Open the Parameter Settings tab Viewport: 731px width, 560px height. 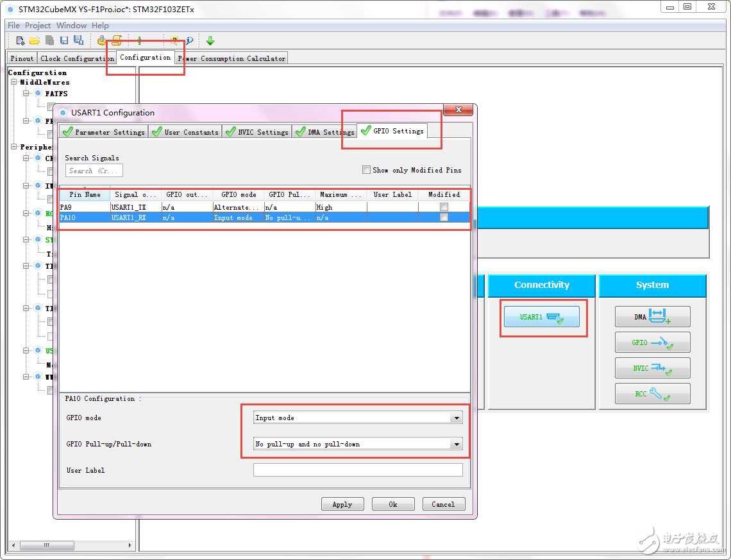coord(104,132)
